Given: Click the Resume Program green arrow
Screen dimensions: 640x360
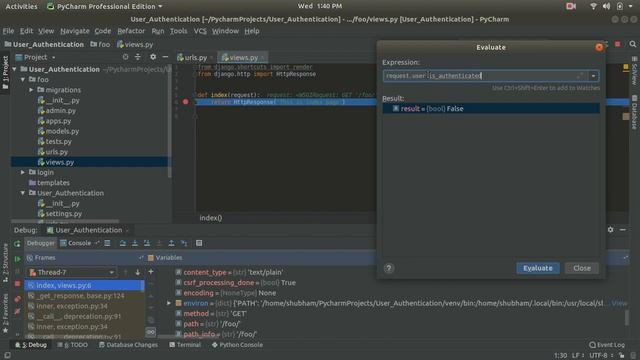Looking at the screenshot, I should (17, 259).
